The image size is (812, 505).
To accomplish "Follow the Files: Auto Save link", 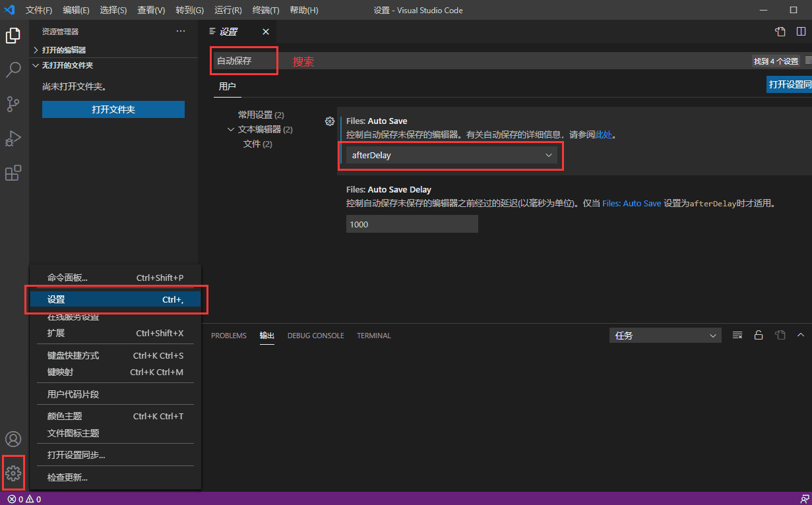I will 632,204.
